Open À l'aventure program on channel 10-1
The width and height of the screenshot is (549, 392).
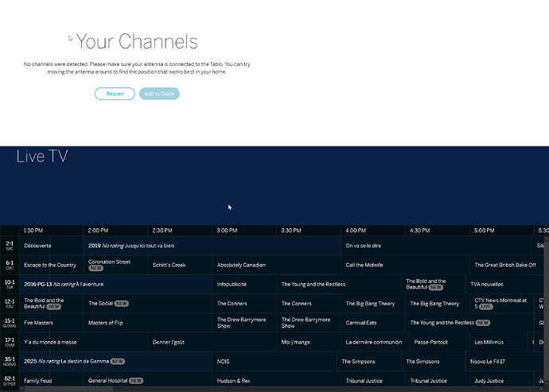point(115,284)
